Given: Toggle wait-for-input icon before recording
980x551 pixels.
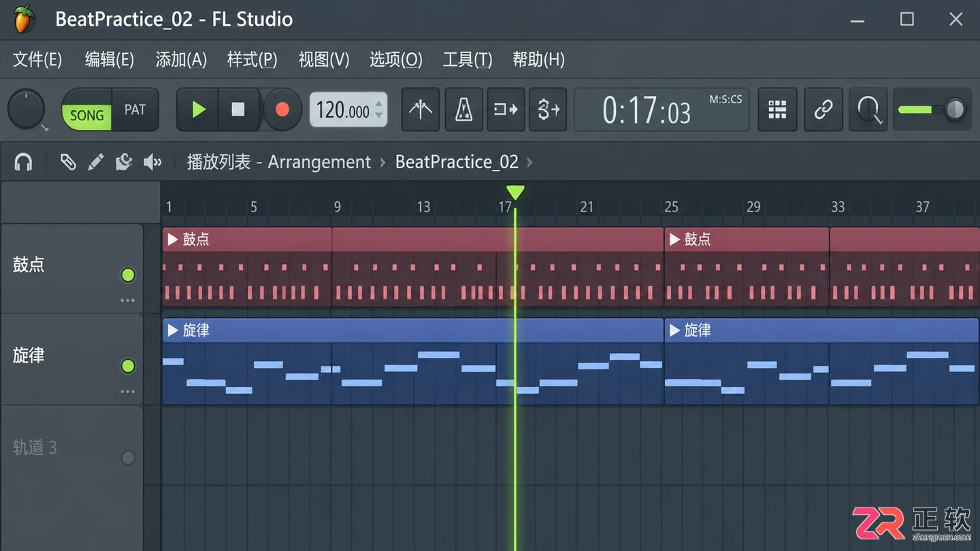Looking at the screenshot, I should tap(506, 110).
